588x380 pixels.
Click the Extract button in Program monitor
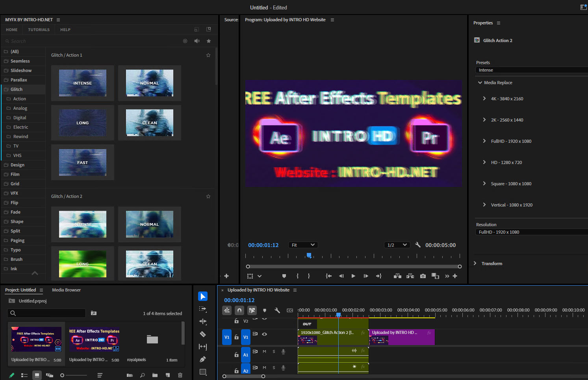click(x=410, y=276)
